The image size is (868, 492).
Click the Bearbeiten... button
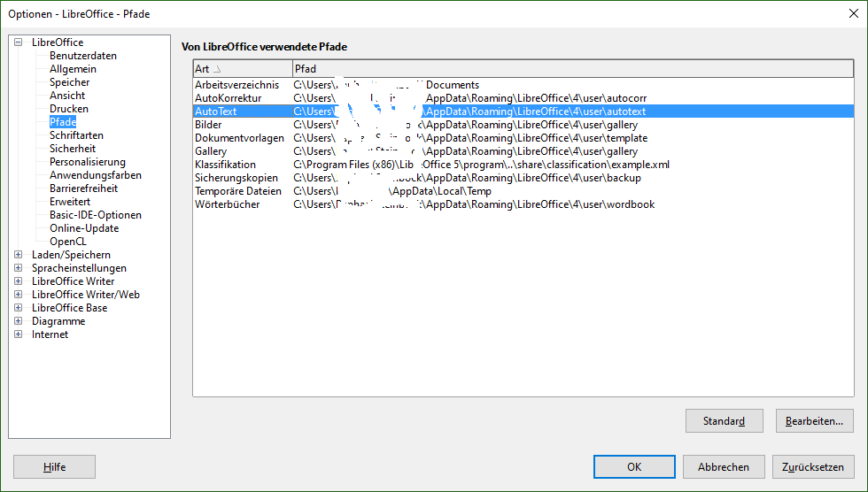[814, 420]
